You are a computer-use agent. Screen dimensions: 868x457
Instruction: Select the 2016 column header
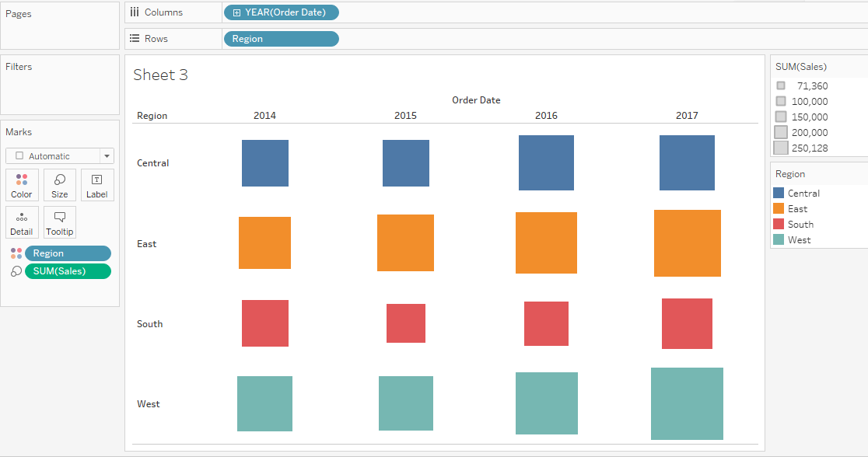(546, 115)
